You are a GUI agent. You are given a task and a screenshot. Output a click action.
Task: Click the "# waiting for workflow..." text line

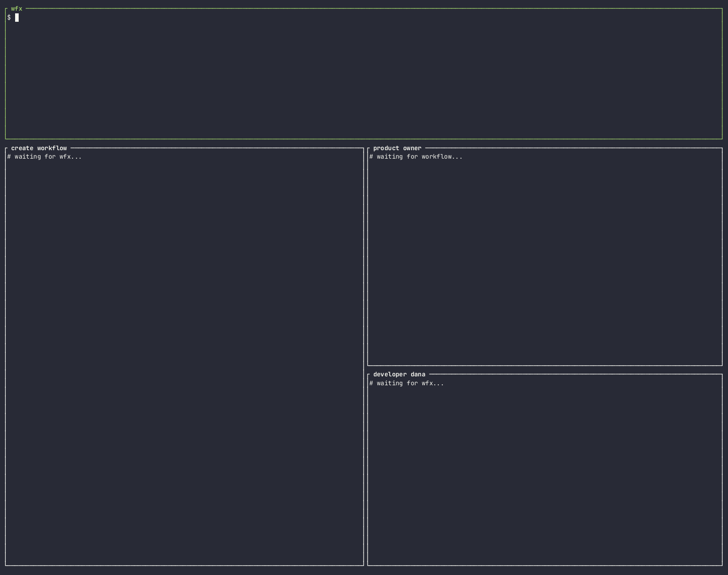click(416, 156)
